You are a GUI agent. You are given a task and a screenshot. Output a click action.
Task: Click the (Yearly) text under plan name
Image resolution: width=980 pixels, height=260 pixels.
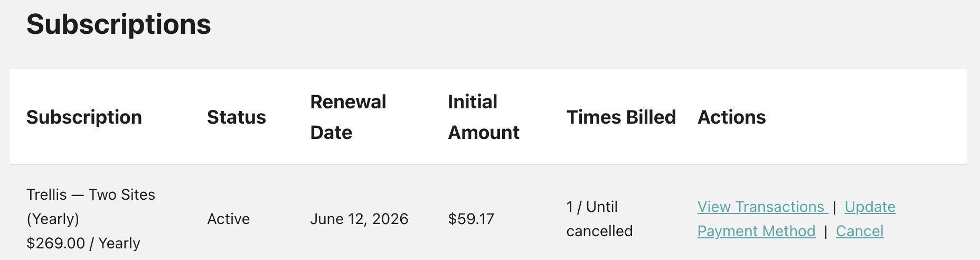pyautogui.click(x=53, y=219)
